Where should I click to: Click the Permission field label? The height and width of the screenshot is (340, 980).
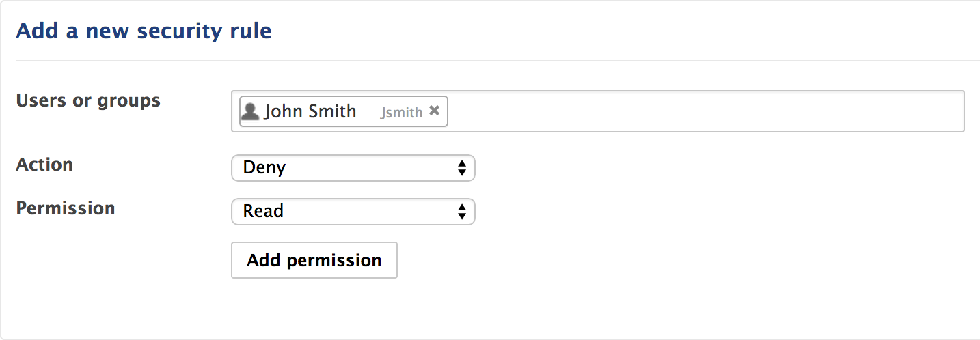click(66, 208)
